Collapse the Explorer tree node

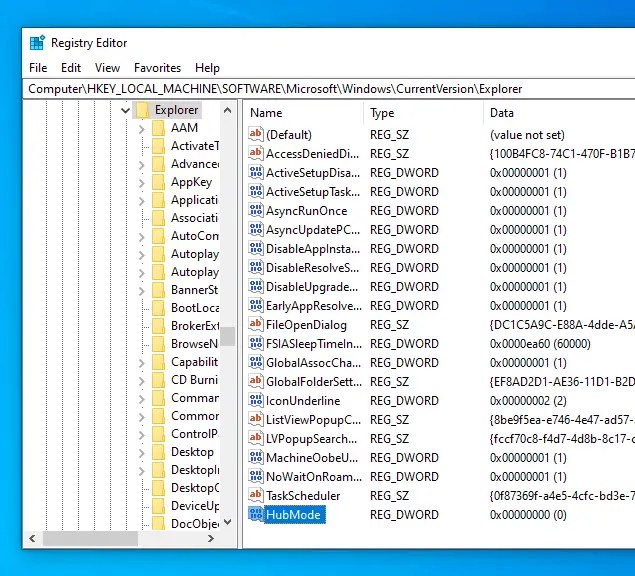point(124,110)
